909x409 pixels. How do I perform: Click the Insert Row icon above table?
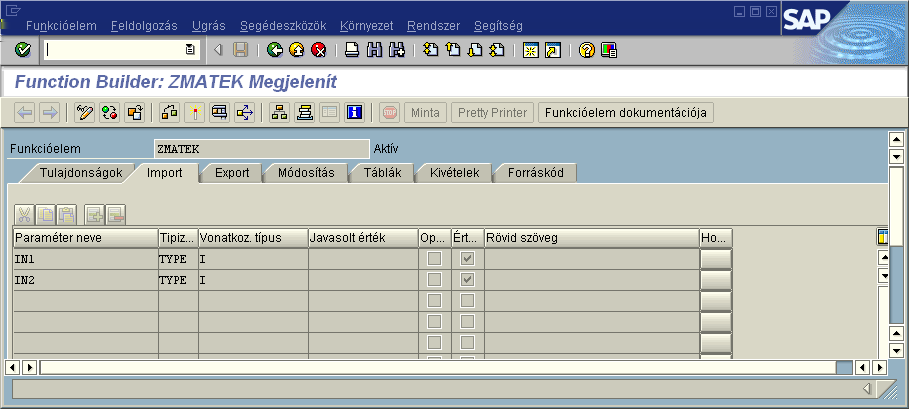pos(94,216)
